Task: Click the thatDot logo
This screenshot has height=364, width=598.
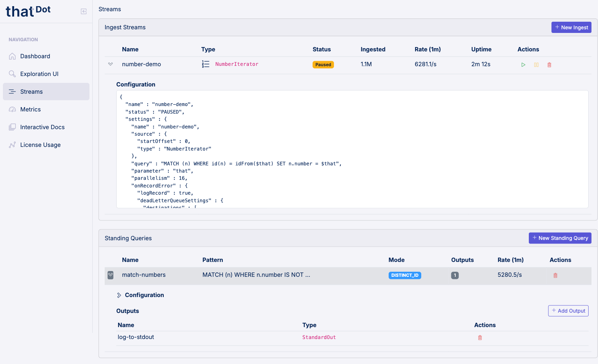Action: (28, 11)
